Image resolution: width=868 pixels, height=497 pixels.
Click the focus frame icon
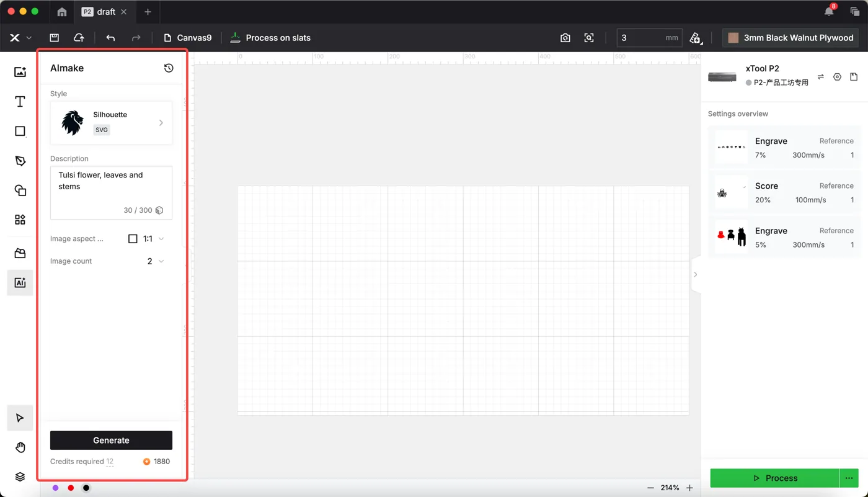point(589,38)
